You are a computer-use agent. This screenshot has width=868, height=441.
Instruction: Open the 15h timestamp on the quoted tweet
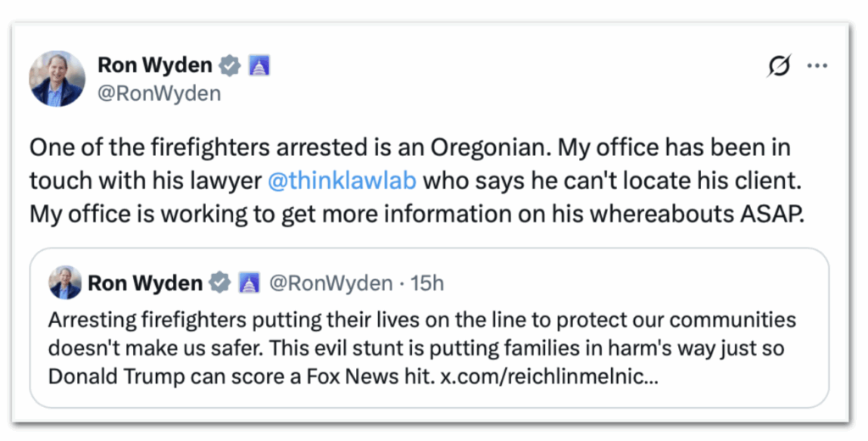pos(427,282)
